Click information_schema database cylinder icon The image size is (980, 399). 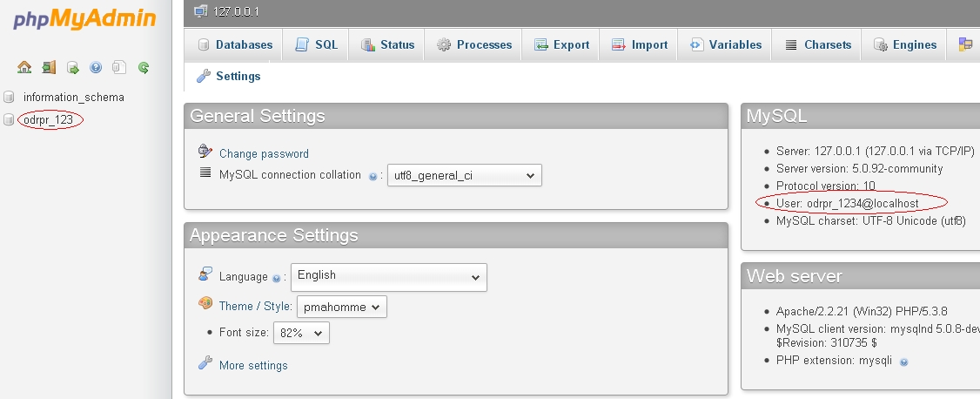(9, 97)
